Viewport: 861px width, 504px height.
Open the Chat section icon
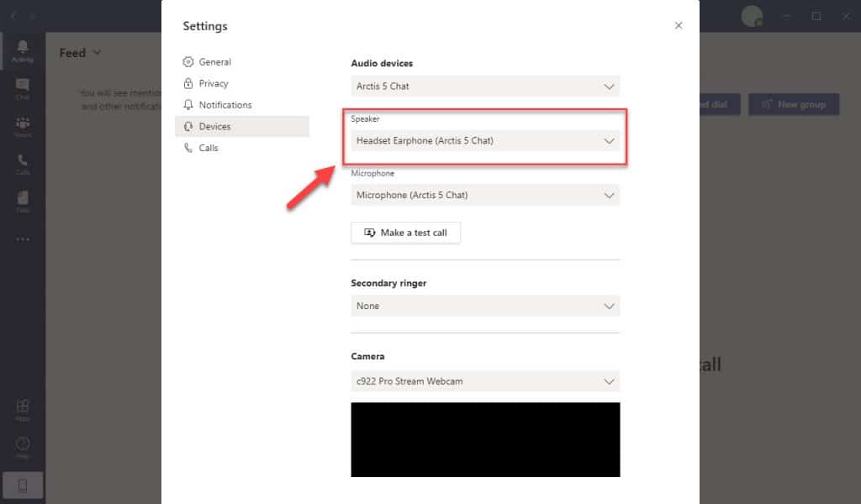(23, 87)
